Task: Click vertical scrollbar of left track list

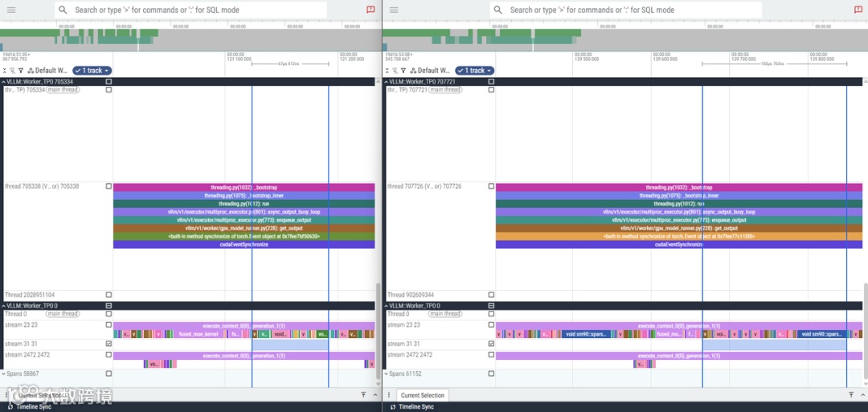Action: click(x=379, y=330)
